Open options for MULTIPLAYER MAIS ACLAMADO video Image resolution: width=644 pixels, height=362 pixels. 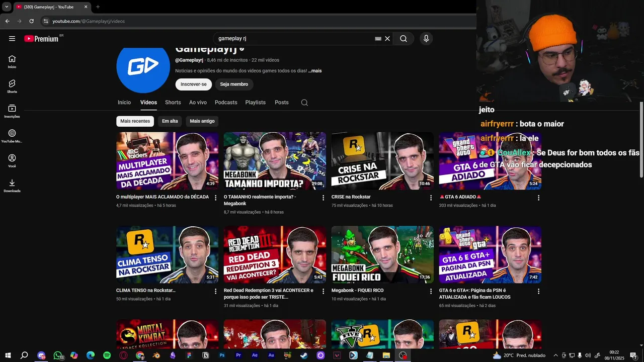point(215,198)
